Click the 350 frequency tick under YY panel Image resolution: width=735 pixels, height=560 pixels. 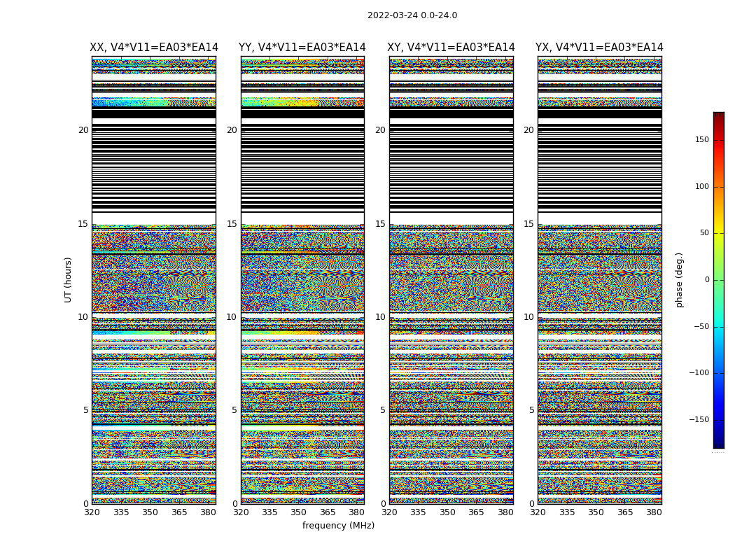pyautogui.click(x=299, y=512)
